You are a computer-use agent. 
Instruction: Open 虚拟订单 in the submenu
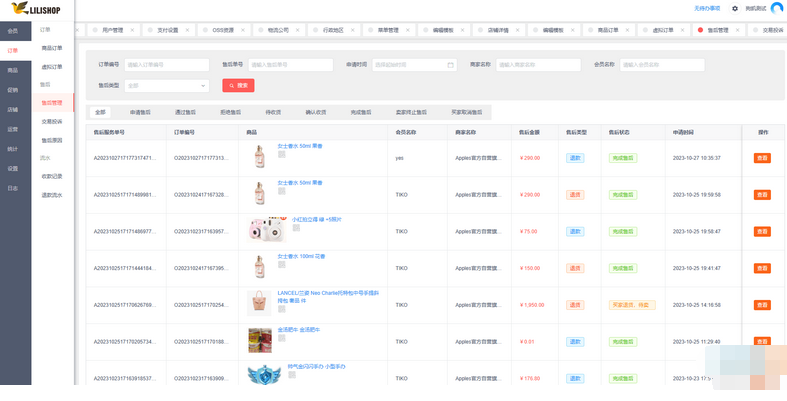point(52,67)
